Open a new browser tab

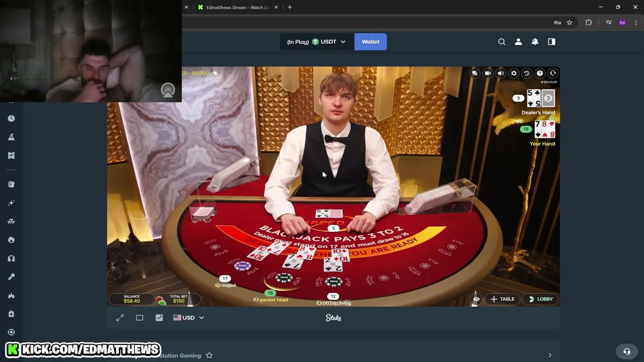[289, 7]
